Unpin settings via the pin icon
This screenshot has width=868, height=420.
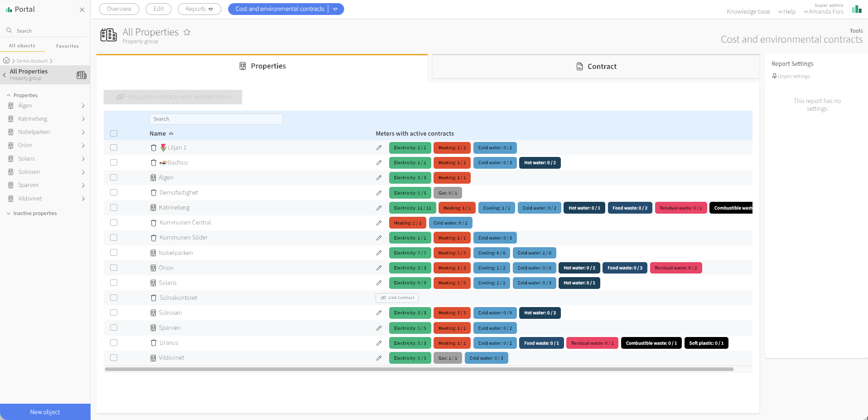775,76
